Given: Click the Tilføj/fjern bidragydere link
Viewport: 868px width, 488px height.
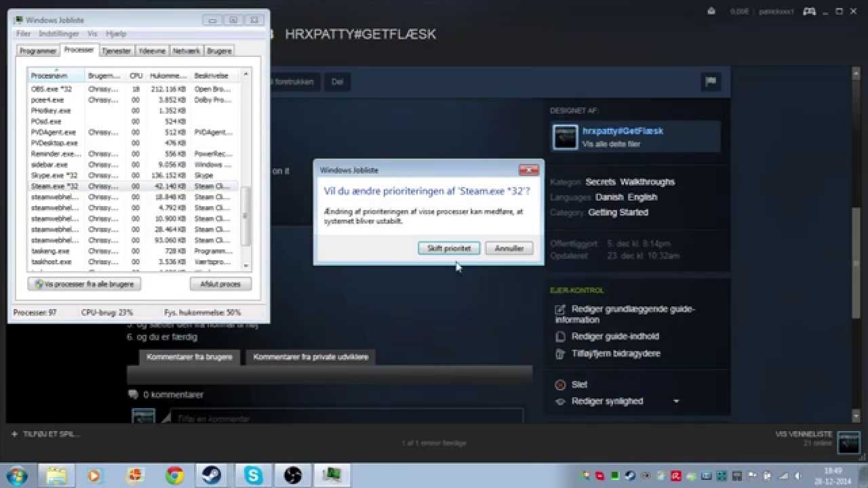Looking at the screenshot, I should (x=616, y=353).
